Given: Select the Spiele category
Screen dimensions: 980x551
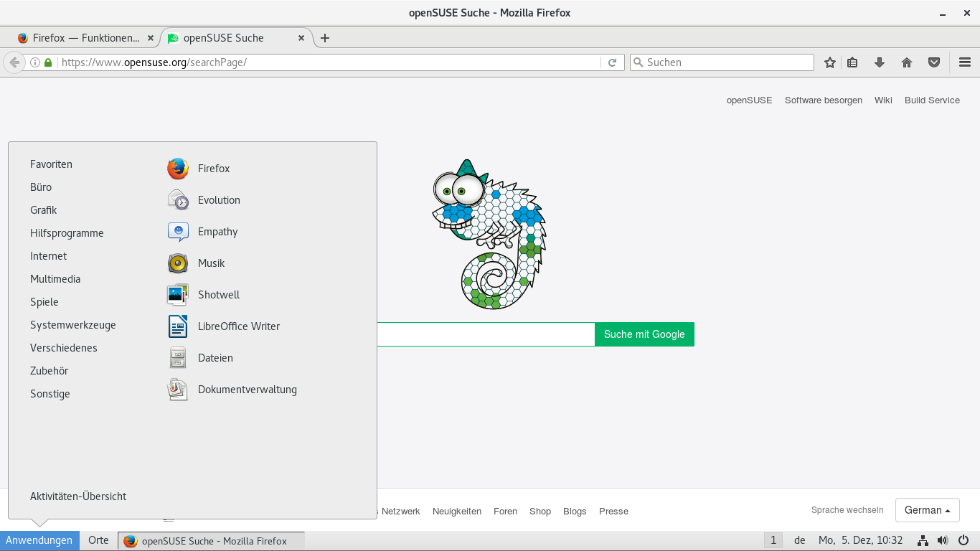Looking at the screenshot, I should pyautogui.click(x=44, y=302).
